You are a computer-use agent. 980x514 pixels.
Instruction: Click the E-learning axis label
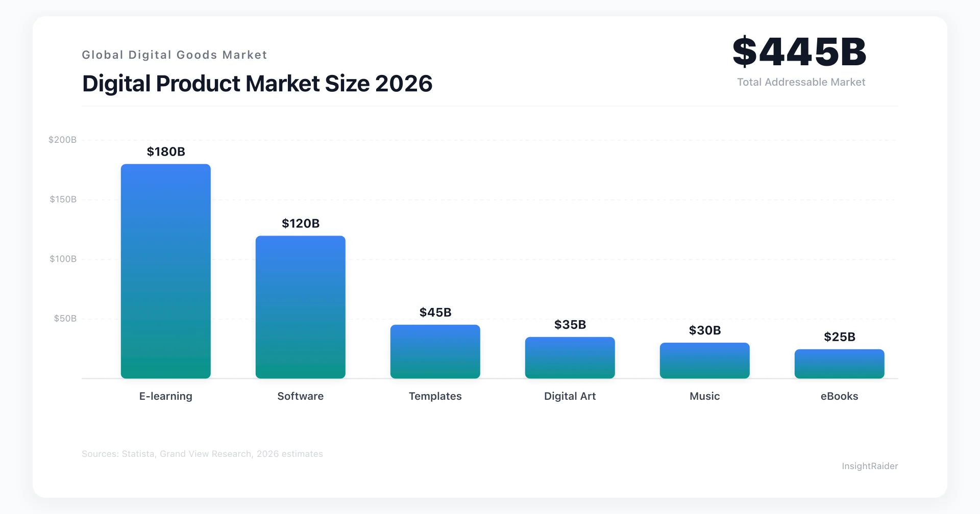(x=165, y=396)
